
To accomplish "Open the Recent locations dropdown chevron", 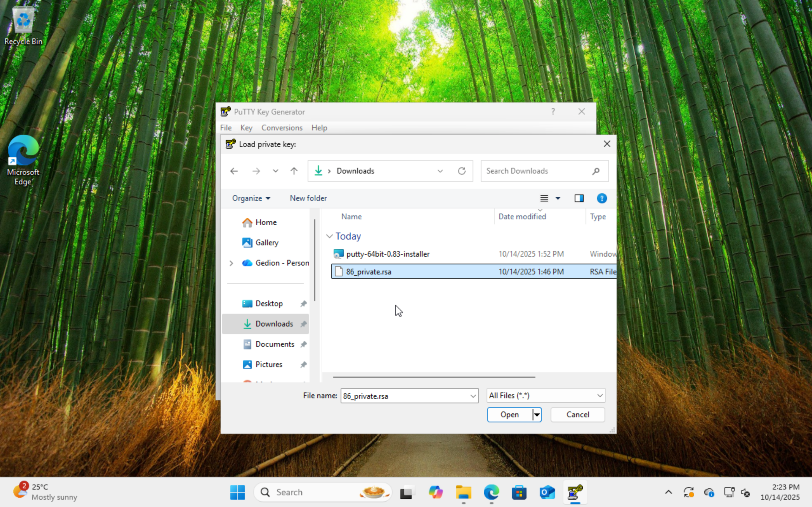I will click(275, 171).
